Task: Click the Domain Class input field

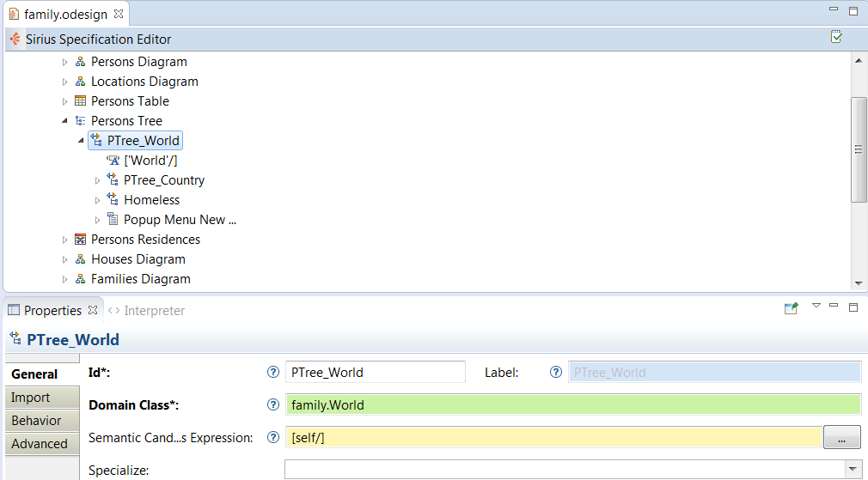Action: 572,405
